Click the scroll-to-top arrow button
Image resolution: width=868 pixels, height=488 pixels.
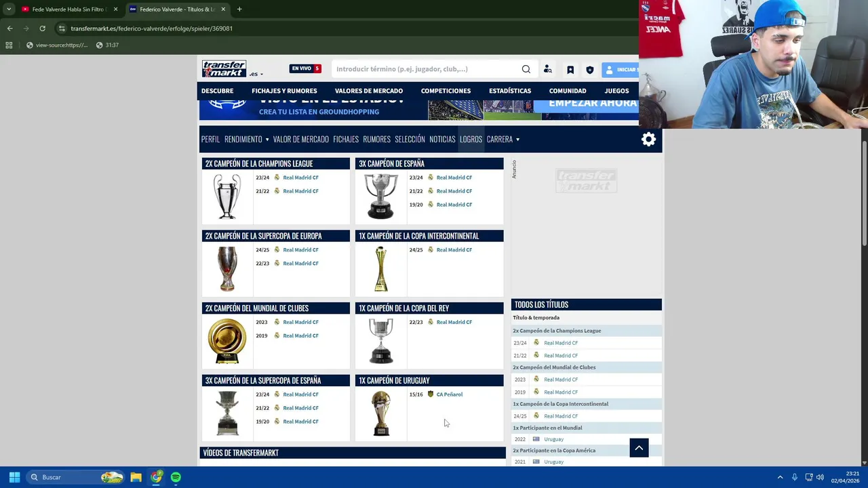(639, 448)
